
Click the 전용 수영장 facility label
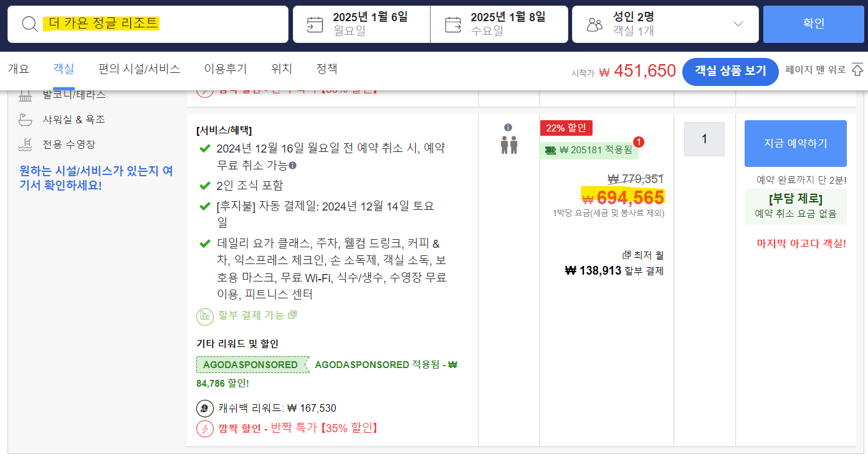69,144
